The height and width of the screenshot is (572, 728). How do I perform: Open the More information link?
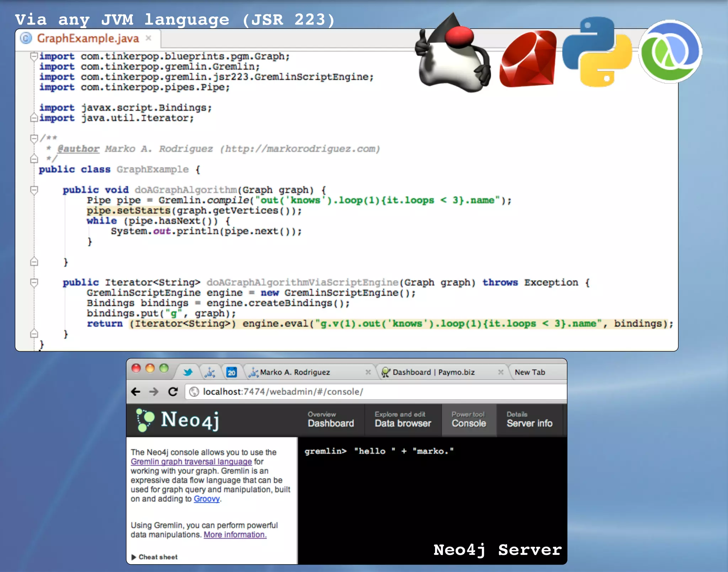coord(235,535)
